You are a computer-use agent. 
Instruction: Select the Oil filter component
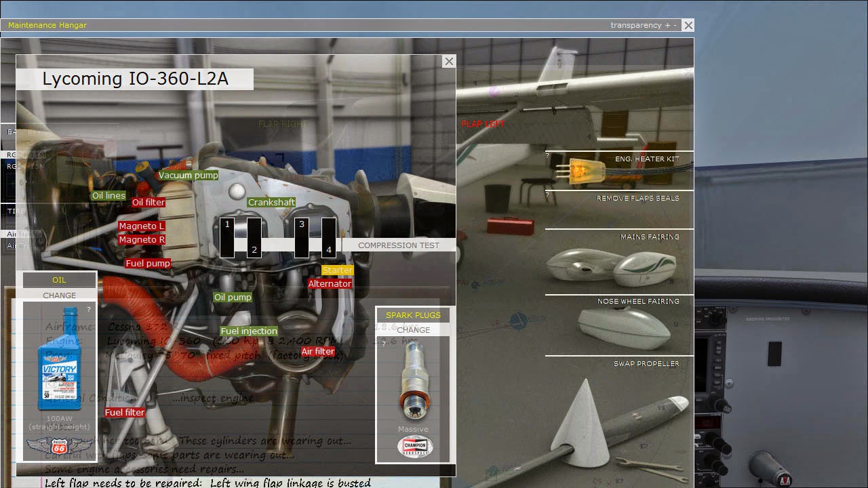[x=149, y=203]
